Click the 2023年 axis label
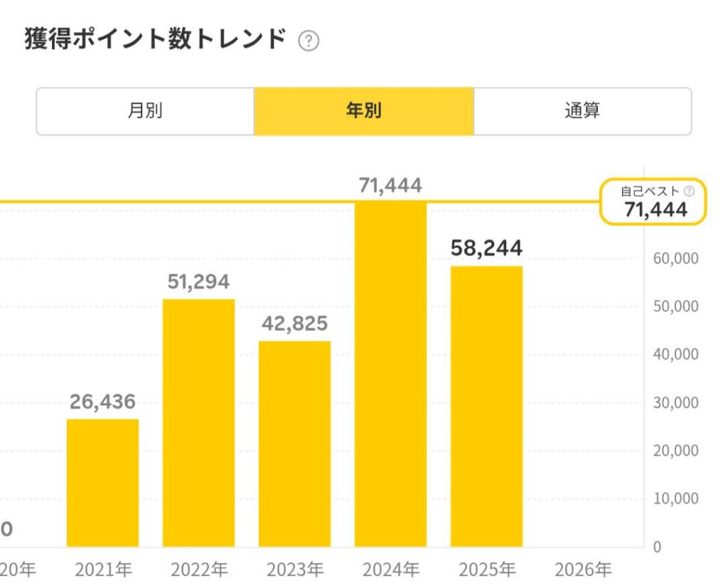Viewport: 728px width, 588px height. (x=295, y=570)
